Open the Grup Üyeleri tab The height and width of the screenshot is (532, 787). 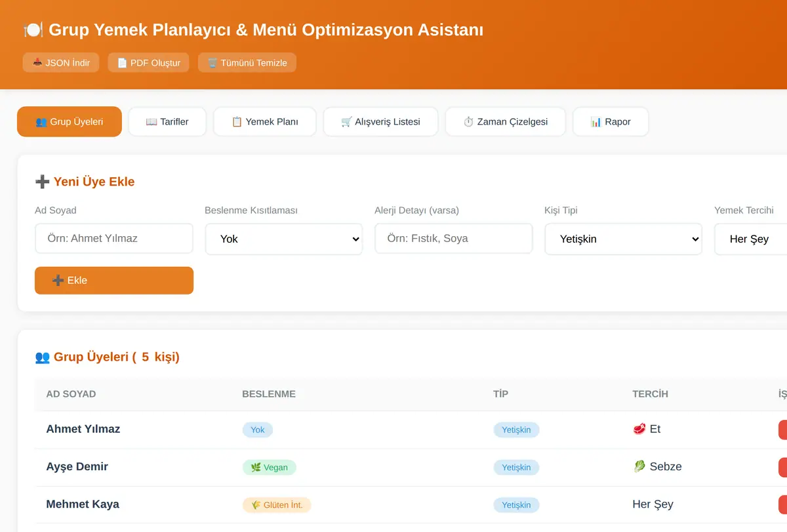(70, 121)
